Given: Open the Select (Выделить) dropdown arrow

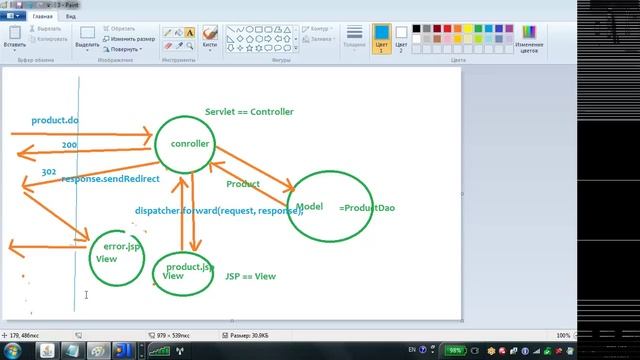Looking at the screenshot, I should pyautogui.click(x=87, y=50).
